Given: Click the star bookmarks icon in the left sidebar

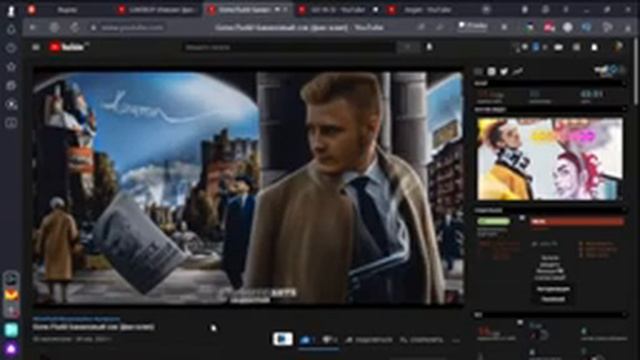Looking at the screenshot, I should (11, 67).
